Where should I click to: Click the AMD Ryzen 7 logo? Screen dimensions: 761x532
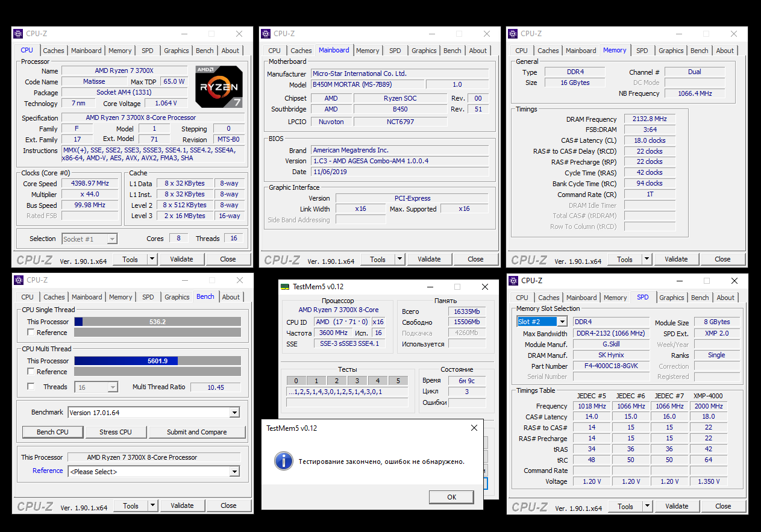219,86
